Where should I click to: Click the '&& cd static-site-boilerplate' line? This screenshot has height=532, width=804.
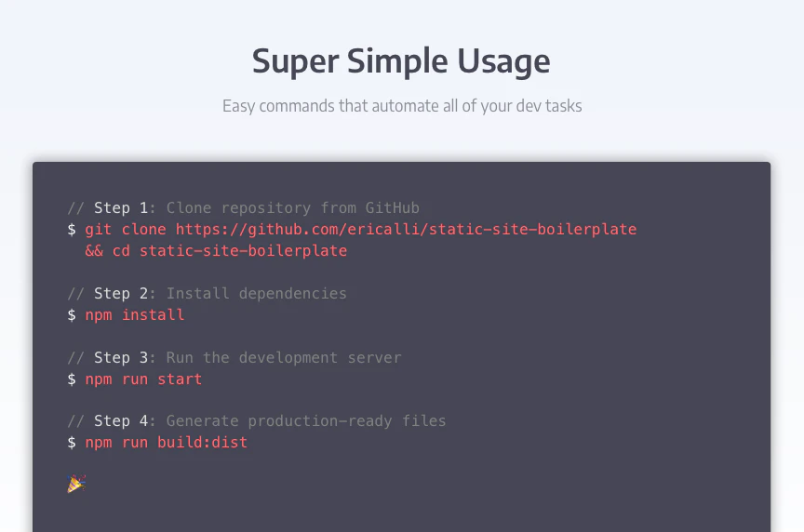216,250
